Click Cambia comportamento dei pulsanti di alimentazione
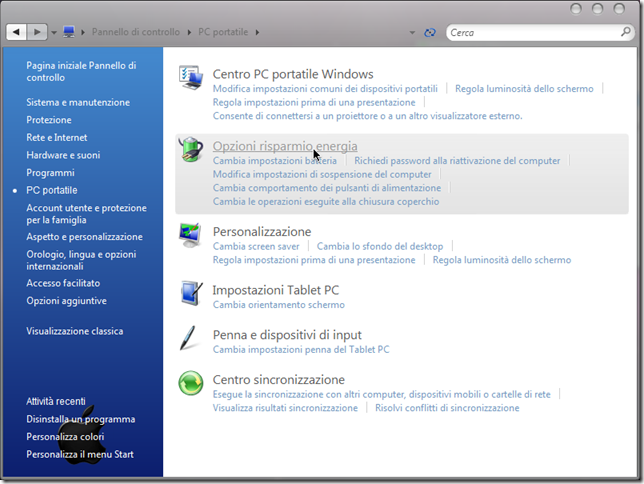The width and height of the screenshot is (644, 484). (x=327, y=188)
